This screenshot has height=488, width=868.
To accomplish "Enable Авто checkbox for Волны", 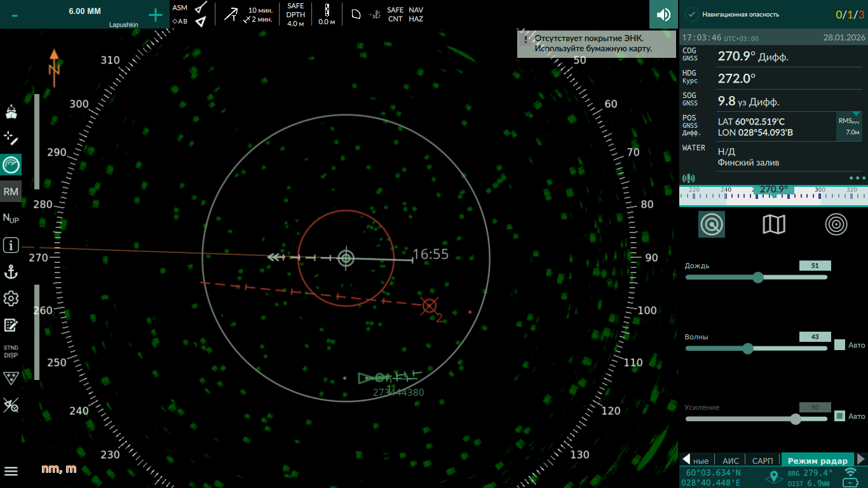I will (839, 345).
